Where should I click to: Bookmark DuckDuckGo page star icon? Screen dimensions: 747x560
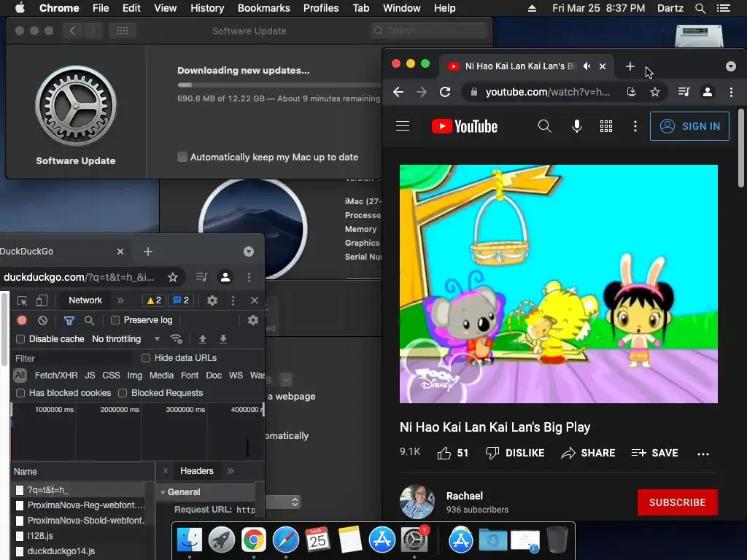172,277
